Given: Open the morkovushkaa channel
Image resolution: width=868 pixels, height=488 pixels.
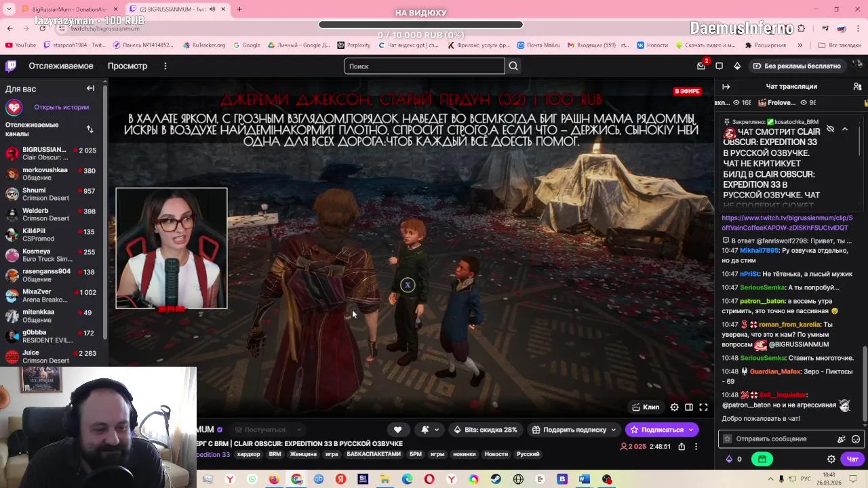Looking at the screenshot, I should coord(51,174).
